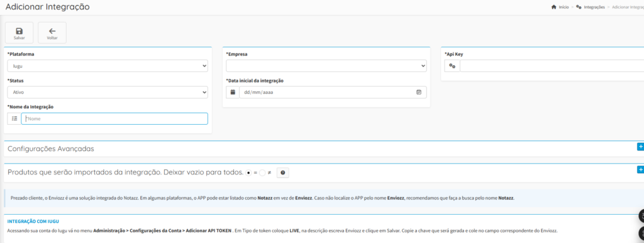Open the Empresa dropdown
Screen dimensions: 644x243
click(x=326, y=66)
